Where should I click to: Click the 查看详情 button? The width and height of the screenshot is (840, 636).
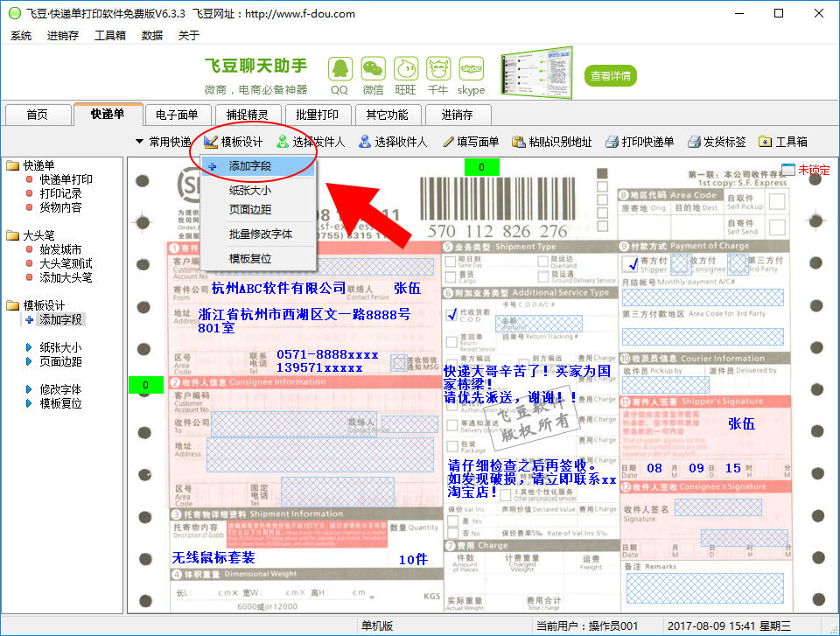610,75
